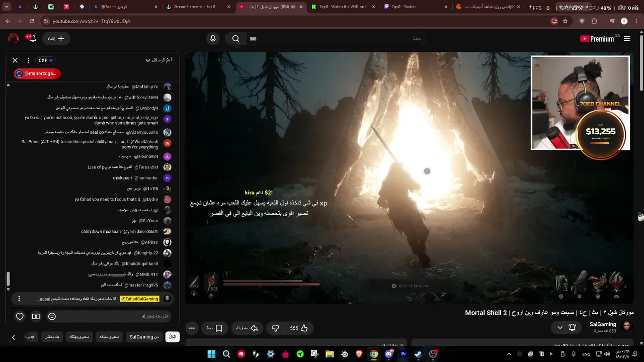Click the @FahadSalGaming highlighted author badge

(x=139, y=299)
